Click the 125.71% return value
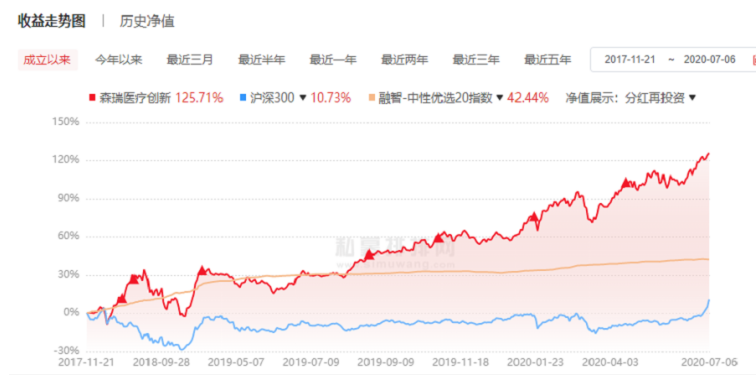 [x=199, y=98]
